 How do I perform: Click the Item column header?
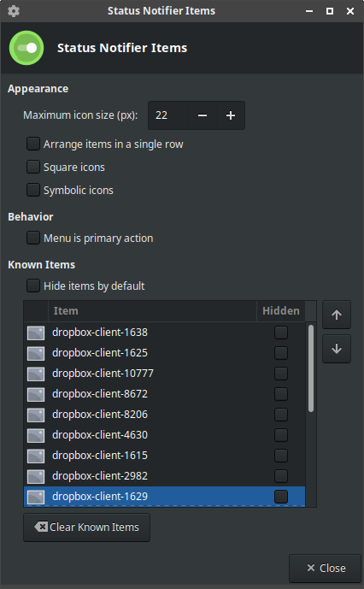pos(152,311)
